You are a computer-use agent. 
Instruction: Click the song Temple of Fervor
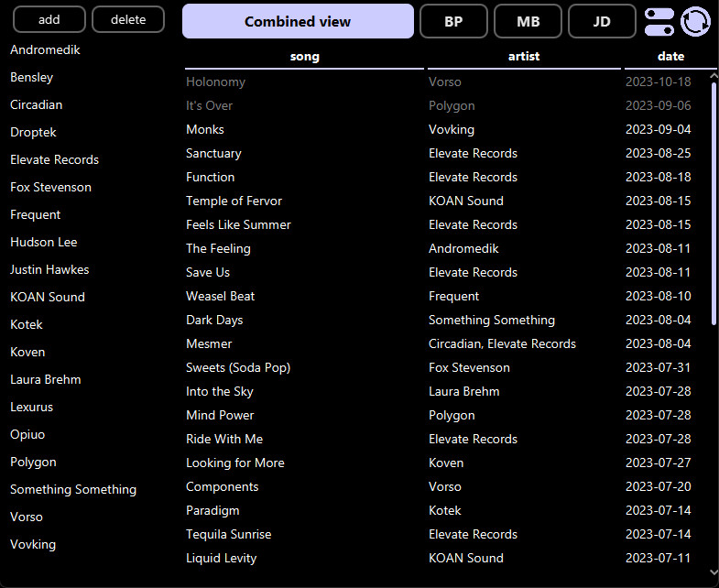tap(234, 201)
